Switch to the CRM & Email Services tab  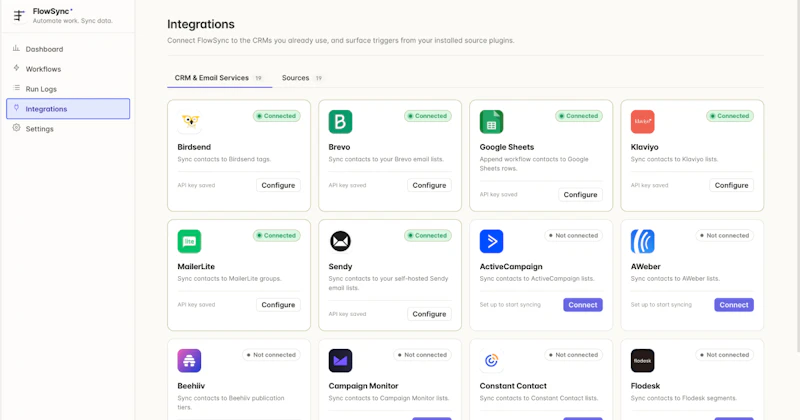[219, 78]
